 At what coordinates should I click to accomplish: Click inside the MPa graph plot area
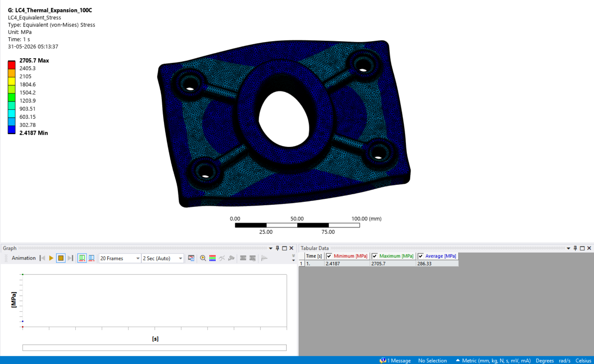[155, 300]
